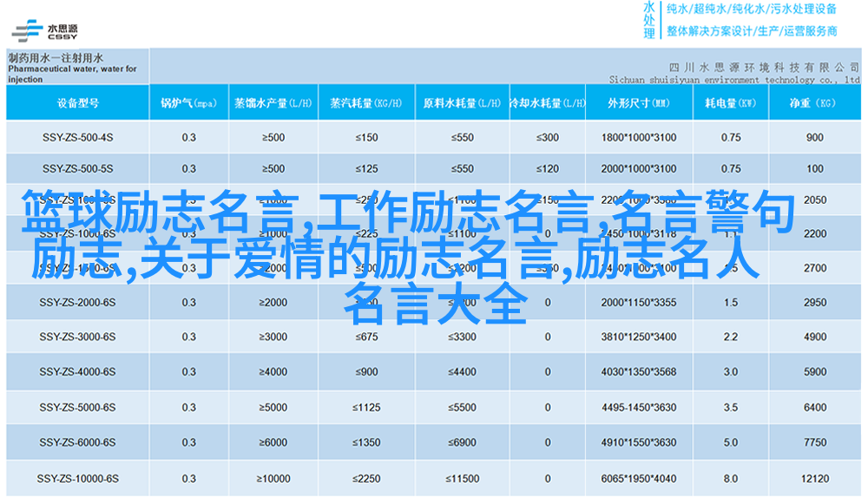The height and width of the screenshot is (504, 868).
Task: Click the 7750 net weight cell
Action: [815, 442]
